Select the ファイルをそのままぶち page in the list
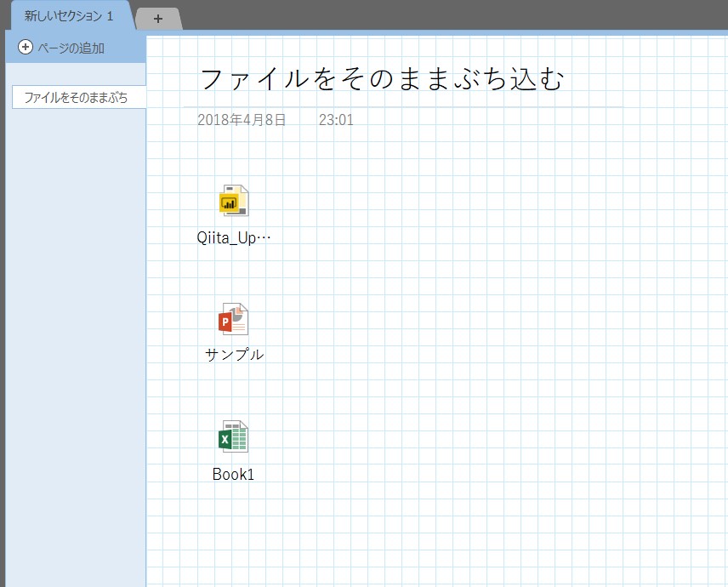This screenshot has width=728, height=587. pos(79,97)
